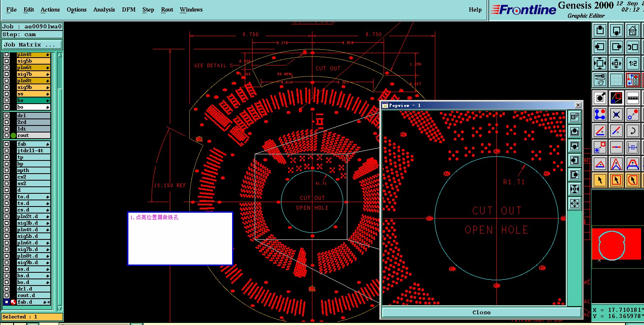The height and width of the screenshot is (325, 644).
Task: Click the Job Matrix button
Action: [32, 44]
